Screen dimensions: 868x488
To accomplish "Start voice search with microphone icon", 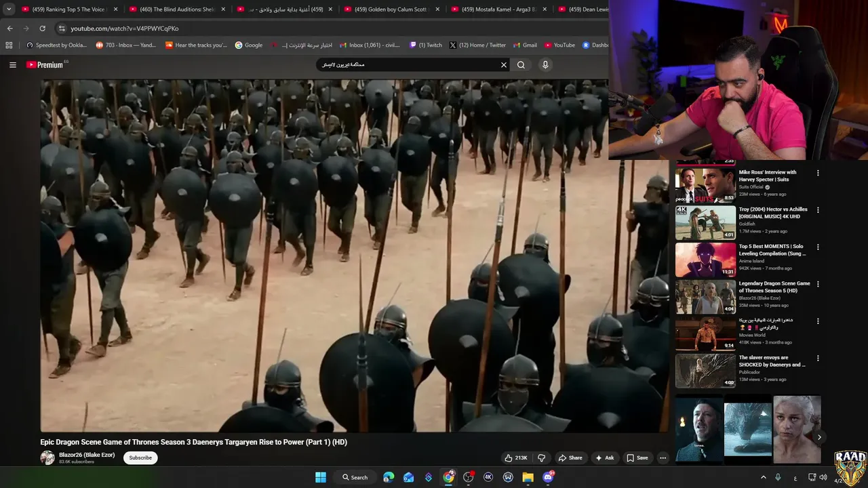I will 545,65.
